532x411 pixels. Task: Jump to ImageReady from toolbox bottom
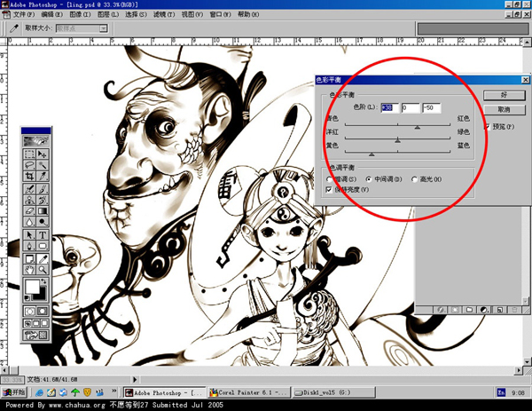(x=36, y=336)
